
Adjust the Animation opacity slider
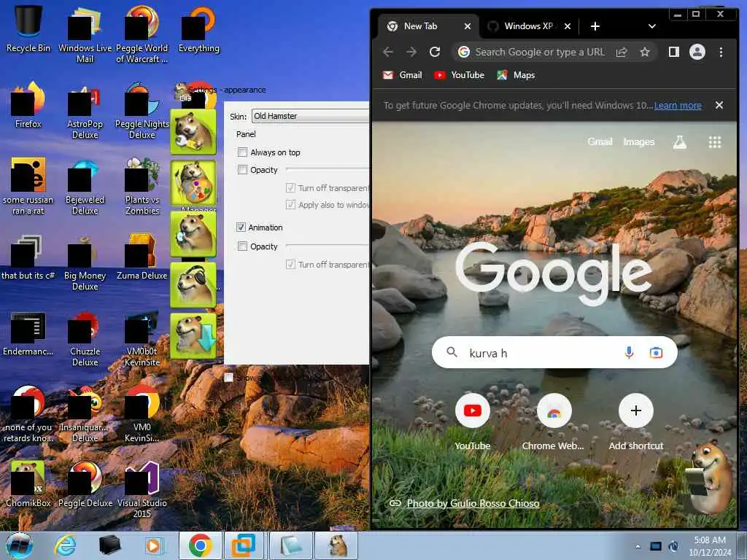[x=328, y=245]
